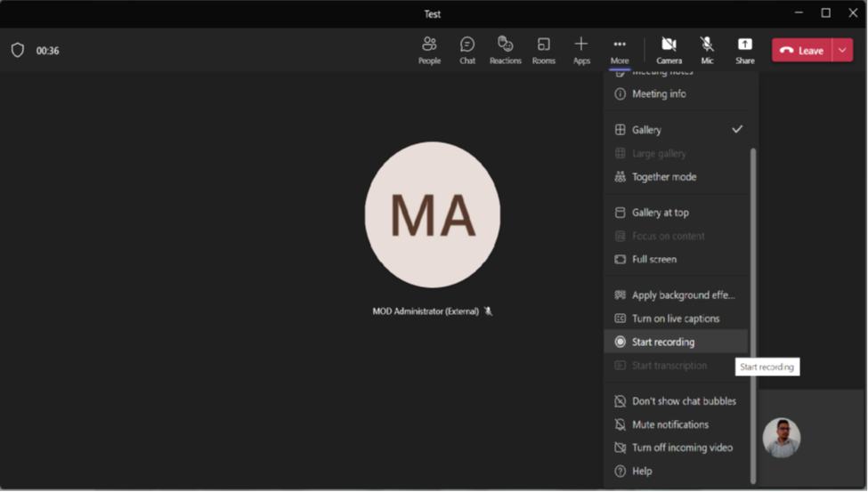Screen dimensions: 868x492
Task: Enter Full screen mode
Action: 676,260
